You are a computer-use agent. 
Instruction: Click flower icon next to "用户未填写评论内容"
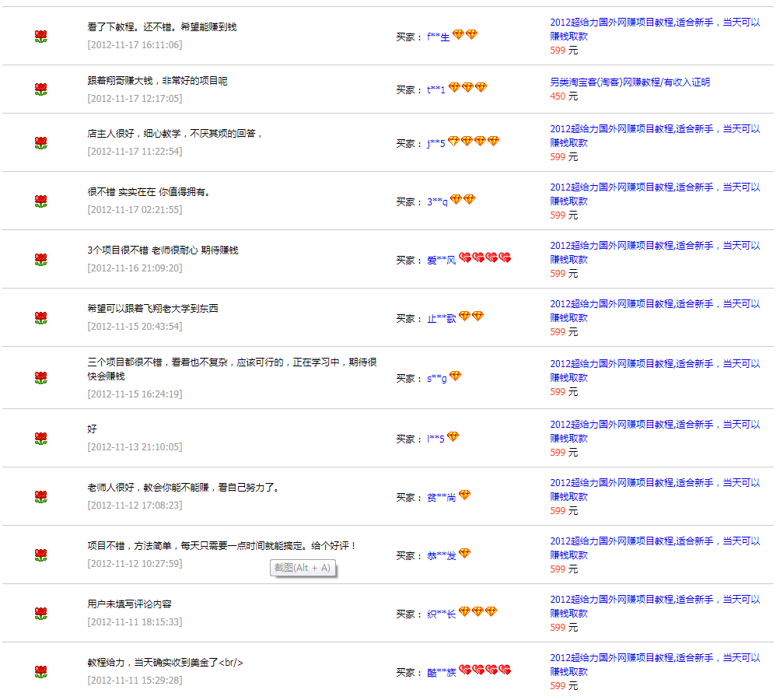(41, 614)
